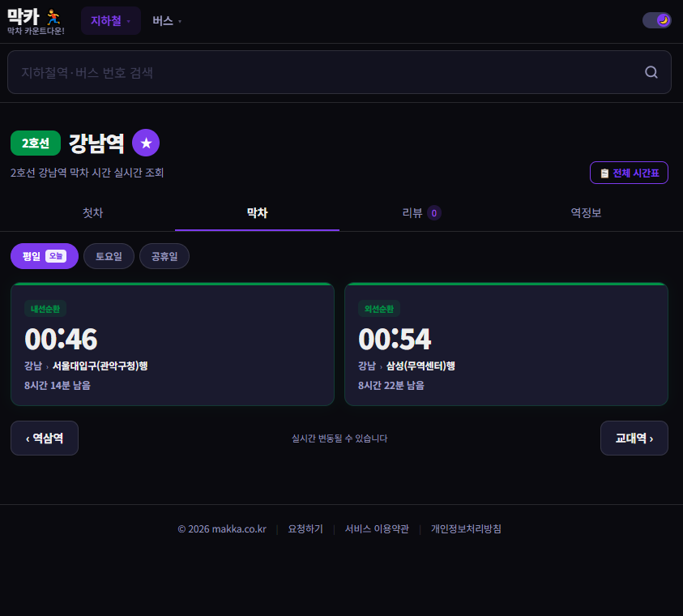Select the 토요일 day filter
The image size is (683, 616).
109,256
